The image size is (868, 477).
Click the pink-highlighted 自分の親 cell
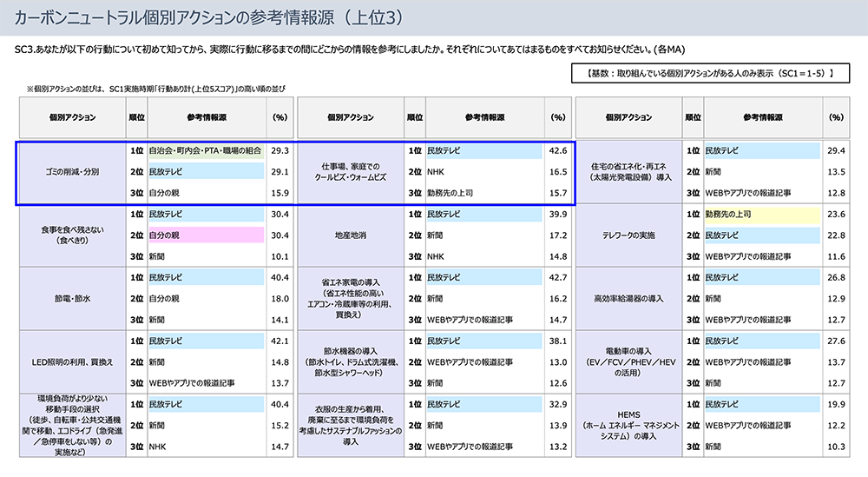(x=206, y=235)
